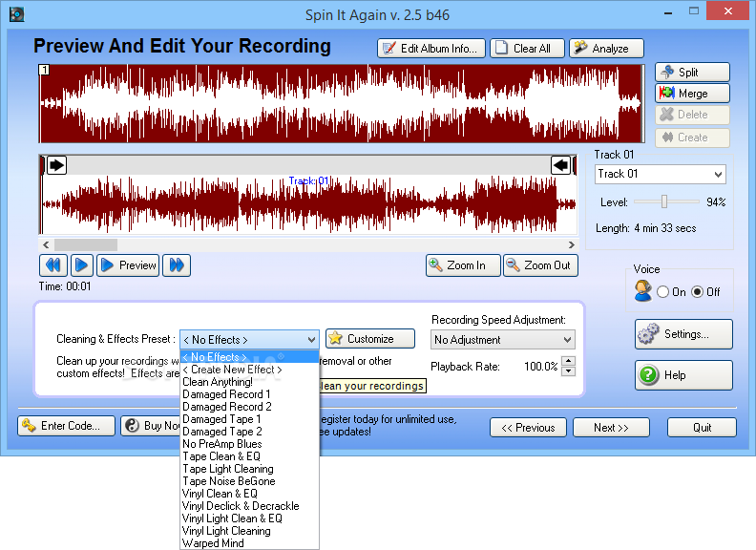The image size is (756, 550).
Task: Increase the Playback Rate with up arrow
Action: coord(569,361)
